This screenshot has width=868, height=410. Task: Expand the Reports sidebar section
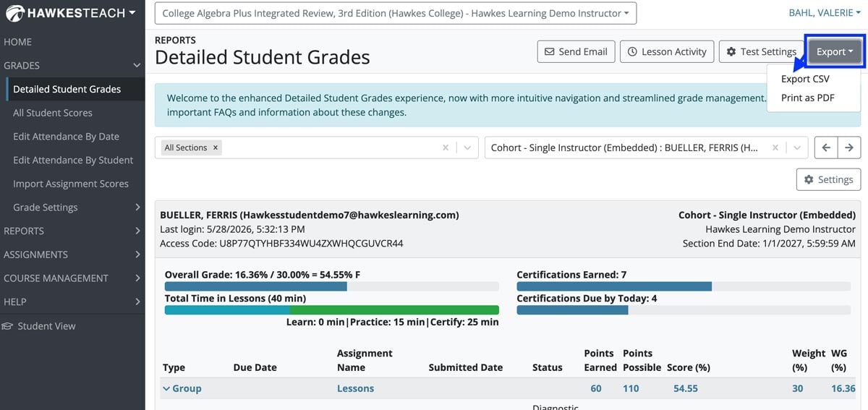click(72, 231)
